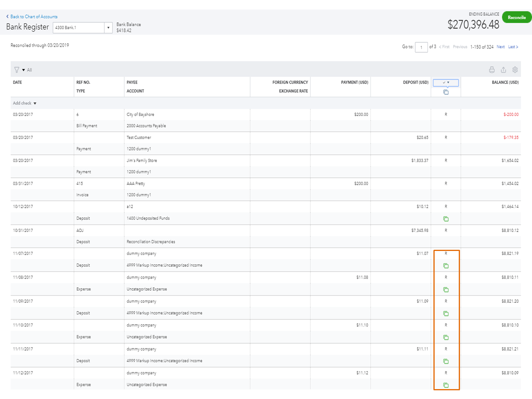The height and width of the screenshot is (399, 532).
Task: Click attachment icon on 11/11/2017 deposit row
Action: 446,361
